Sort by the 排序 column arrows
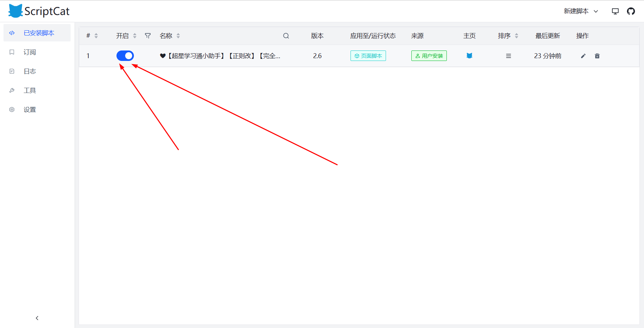 tap(517, 36)
